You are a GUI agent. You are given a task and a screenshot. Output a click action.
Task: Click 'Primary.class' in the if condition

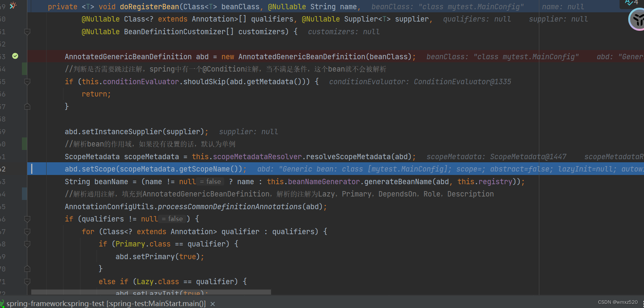click(x=143, y=244)
